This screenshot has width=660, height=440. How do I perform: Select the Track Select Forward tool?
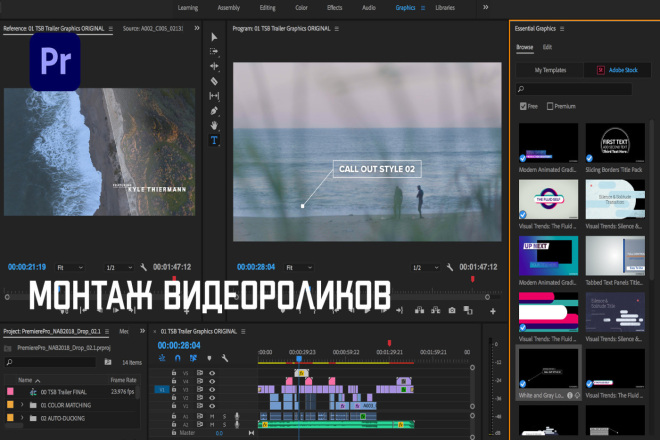pos(214,51)
